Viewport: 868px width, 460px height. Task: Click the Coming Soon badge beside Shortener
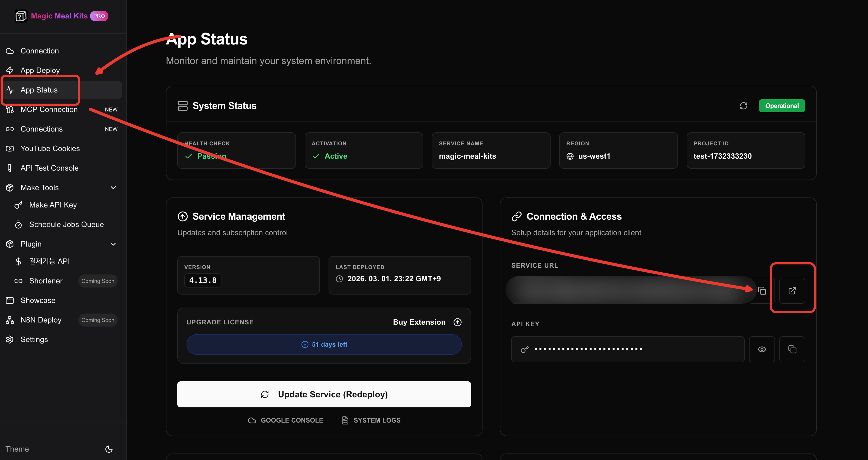98,281
